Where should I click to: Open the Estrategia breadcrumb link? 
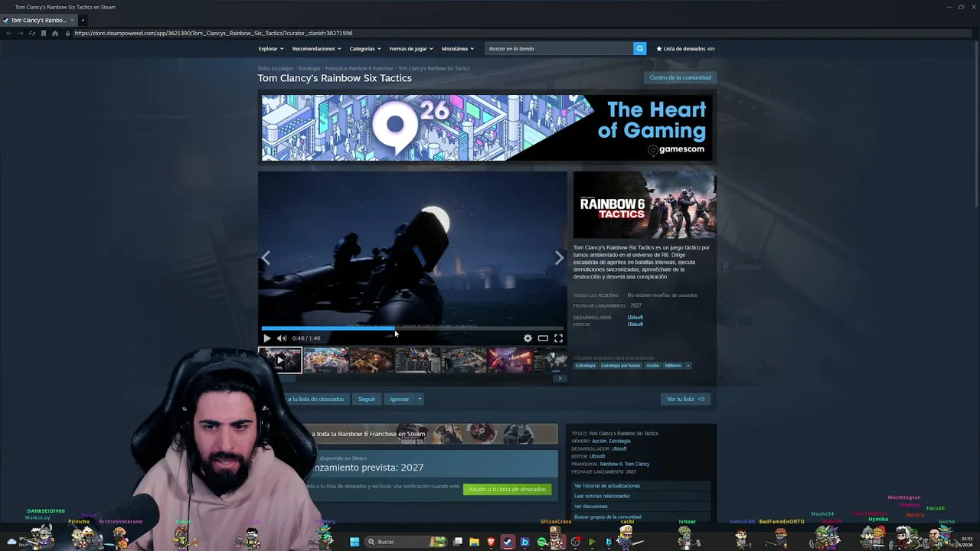coord(309,68)
